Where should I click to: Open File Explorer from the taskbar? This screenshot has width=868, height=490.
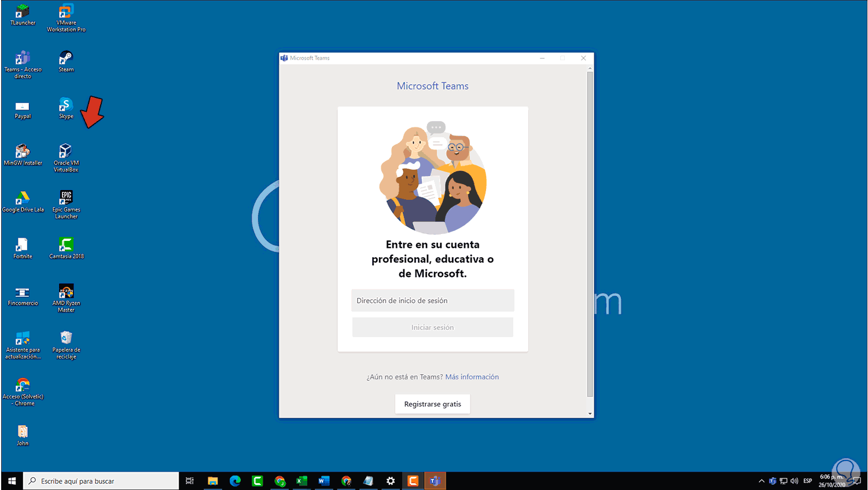213,481
